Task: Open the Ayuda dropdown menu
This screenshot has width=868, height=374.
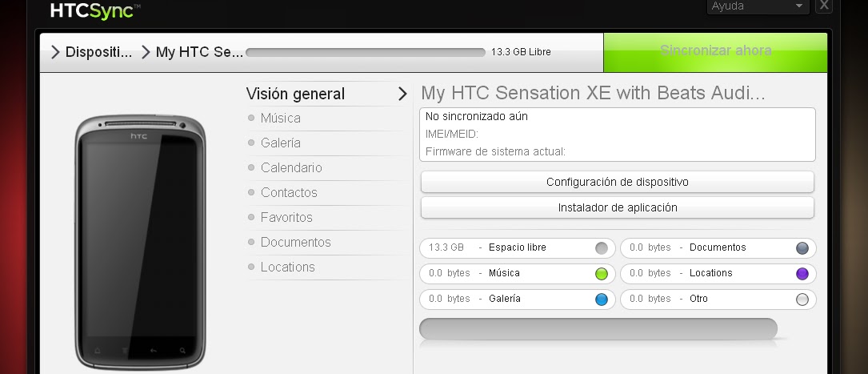Action: 758,6
